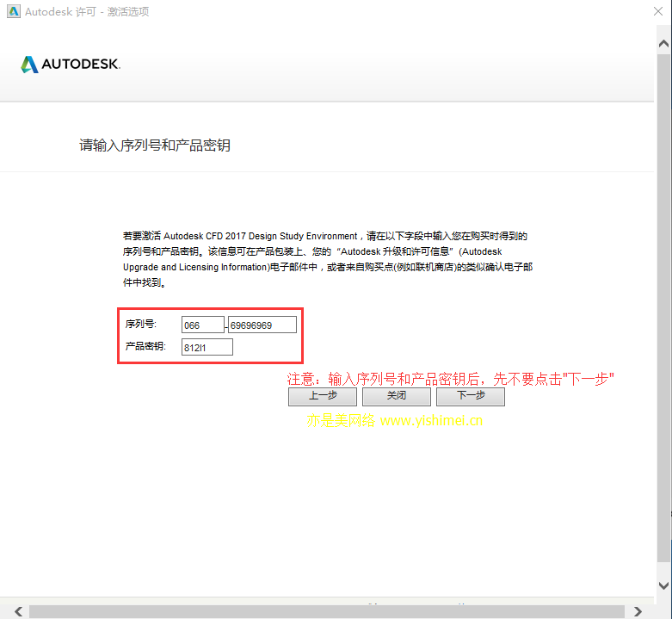The height and width of the screenshot is (619, 672).
Task: Focus the serial number field 69696969
Action: 262,325
